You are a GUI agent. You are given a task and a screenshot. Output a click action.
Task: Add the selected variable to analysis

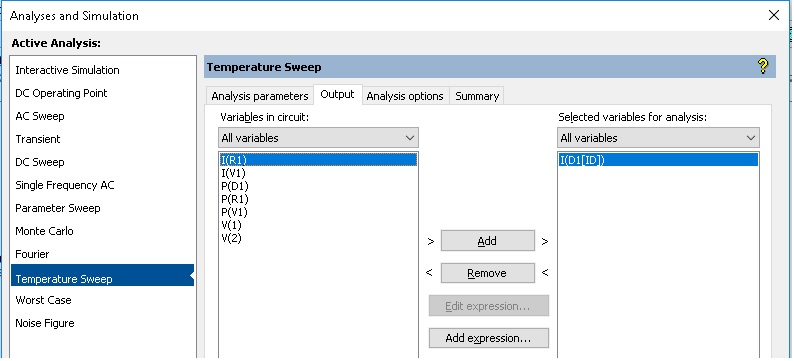pyautogui.click(x=487, y=241)
